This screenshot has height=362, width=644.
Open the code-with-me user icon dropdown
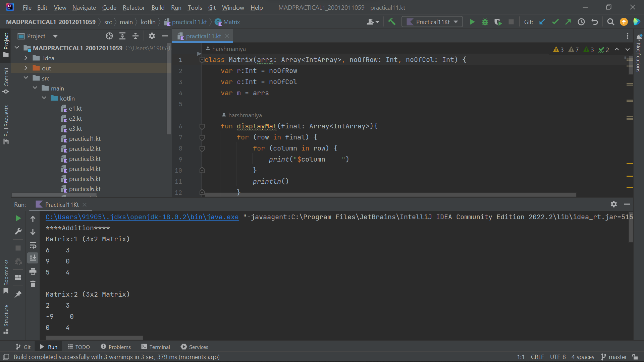click(x=373, y=22)
